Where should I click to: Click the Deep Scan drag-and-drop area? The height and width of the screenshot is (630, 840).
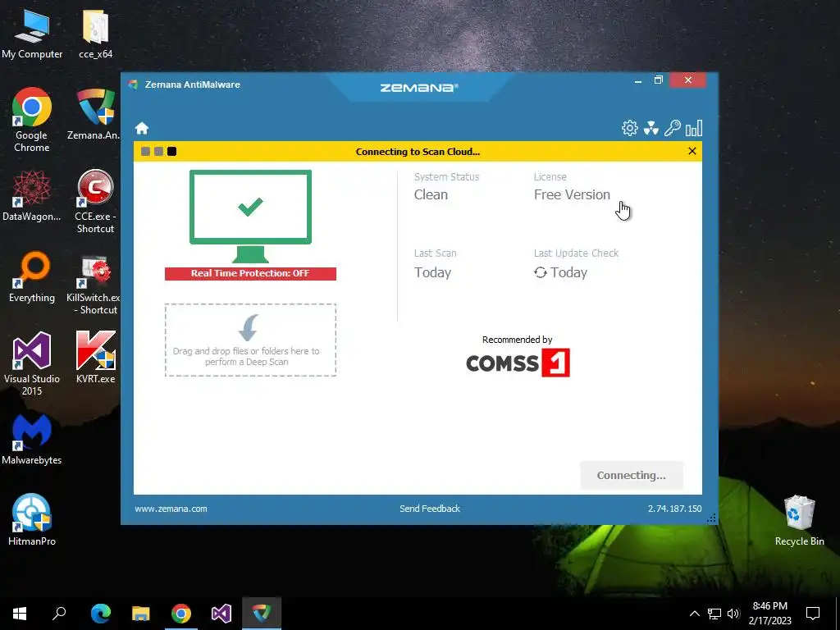250,340
